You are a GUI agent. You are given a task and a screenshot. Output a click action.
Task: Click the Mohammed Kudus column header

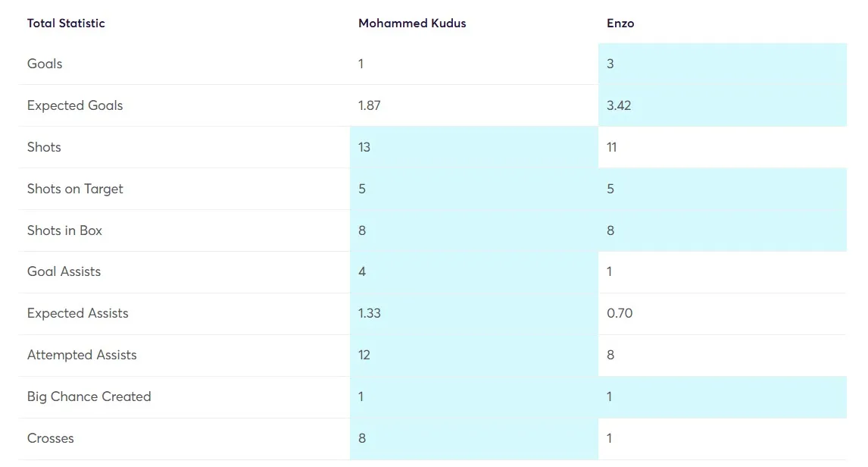coord(412,24)
